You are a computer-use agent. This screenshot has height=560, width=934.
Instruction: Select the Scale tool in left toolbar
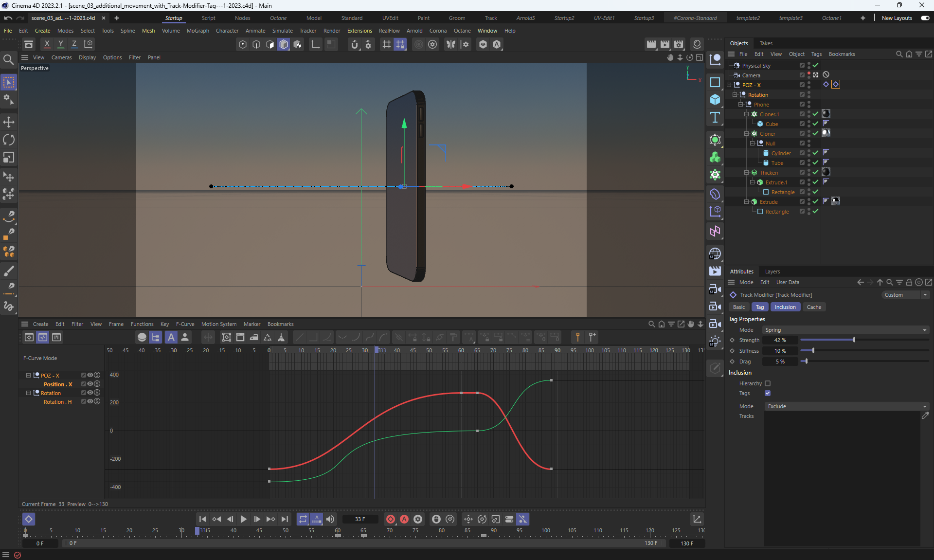click(x=9, y=157)
